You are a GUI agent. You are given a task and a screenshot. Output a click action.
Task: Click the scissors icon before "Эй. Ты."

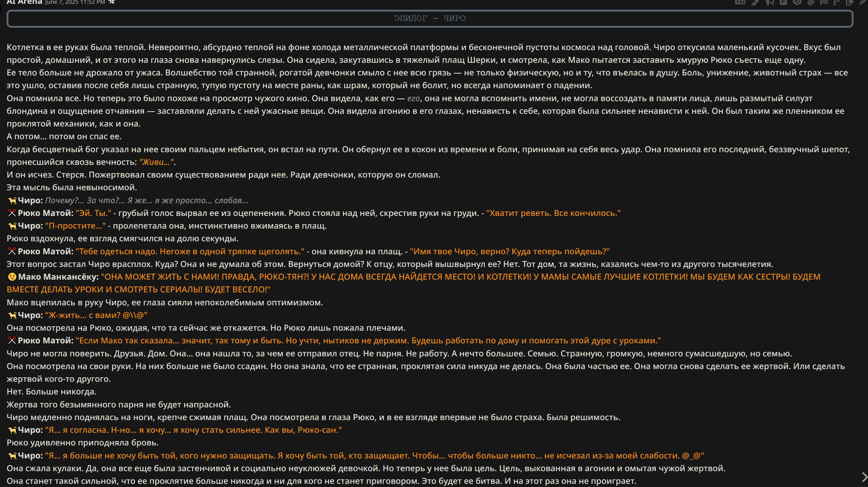click(12, 213)
